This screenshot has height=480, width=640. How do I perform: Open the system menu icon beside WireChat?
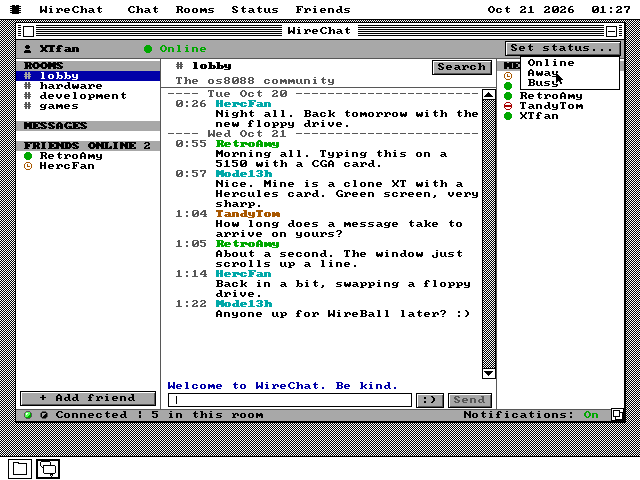[x=15, y=9]
